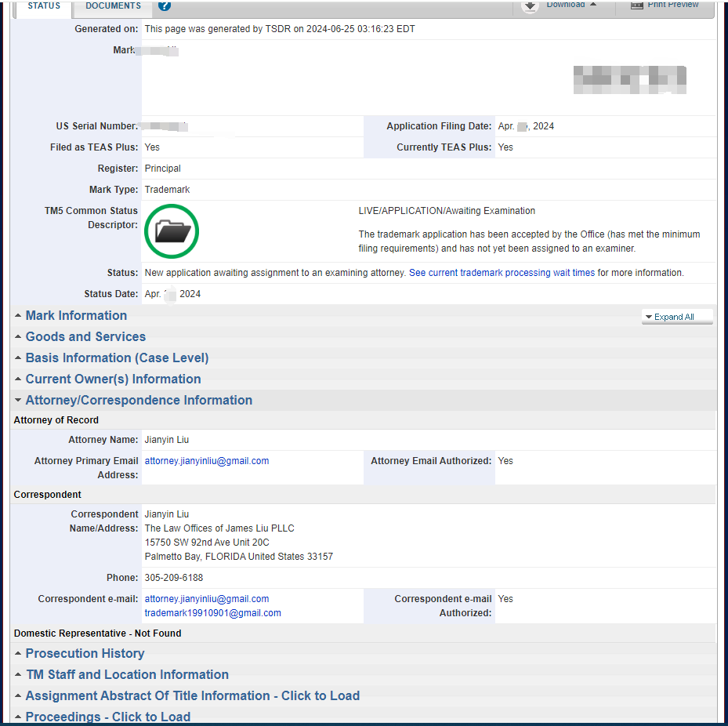The image size is (728, 726).
Task: Open 'See current trademark processing wait times' link
Action: (x=502, y=273)
